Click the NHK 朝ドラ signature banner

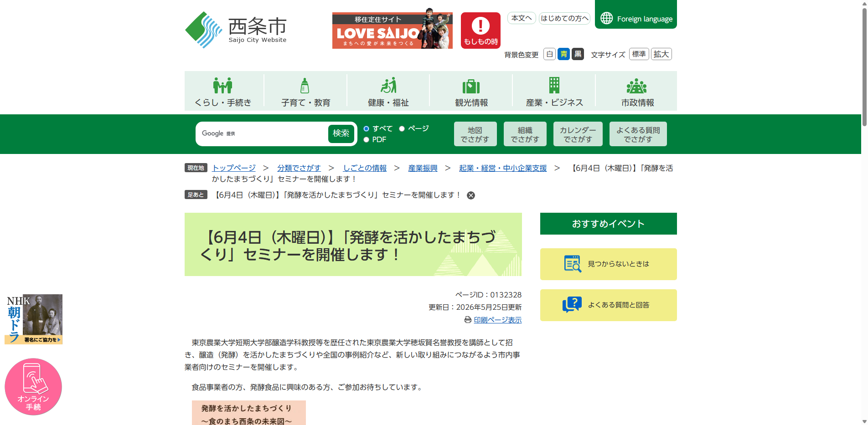pos(34,319)
